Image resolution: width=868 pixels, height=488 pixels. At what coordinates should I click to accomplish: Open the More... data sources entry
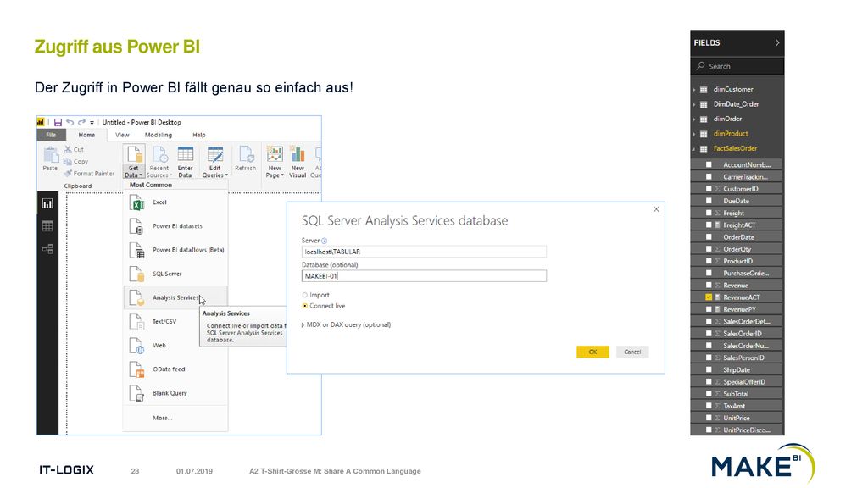pyautogui.click(x=175, y=418)
